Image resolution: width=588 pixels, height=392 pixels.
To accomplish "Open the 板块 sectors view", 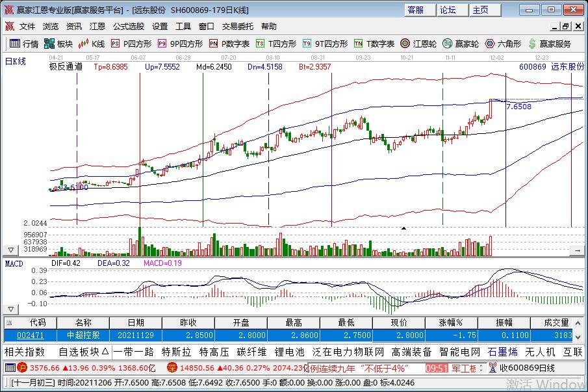I will click(x=58, y=44).
